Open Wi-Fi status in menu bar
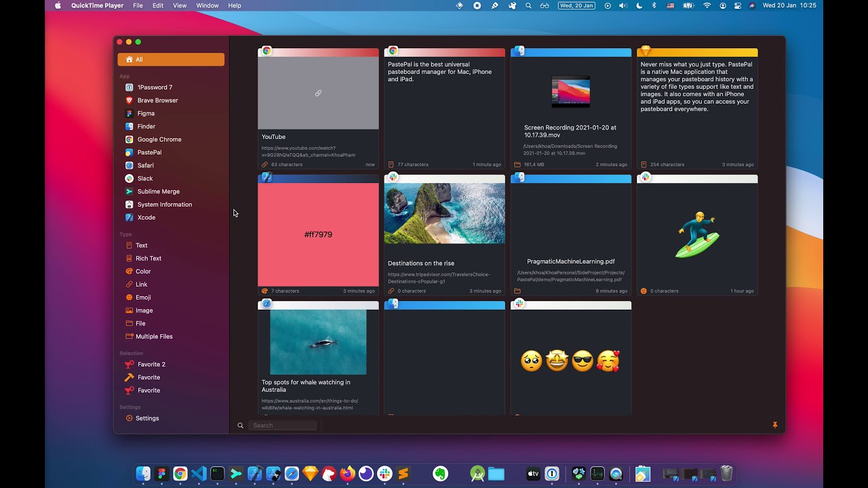Screen dimensions: 868x488 [707, 5]
